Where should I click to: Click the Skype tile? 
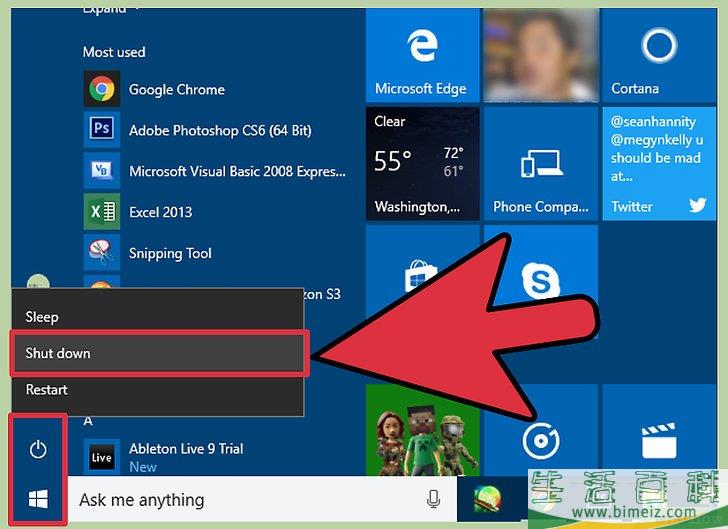pos(539,281)
